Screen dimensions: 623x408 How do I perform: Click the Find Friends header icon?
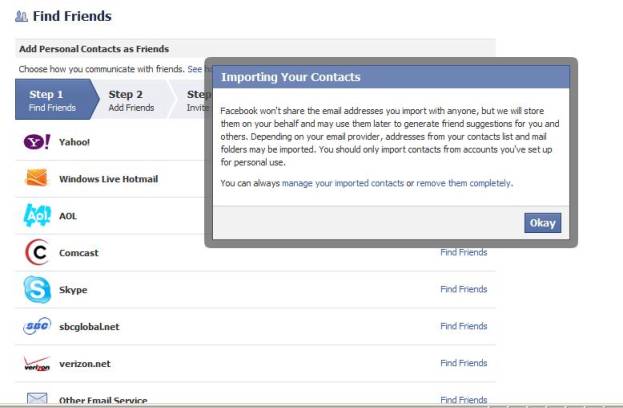pos(21,16)
